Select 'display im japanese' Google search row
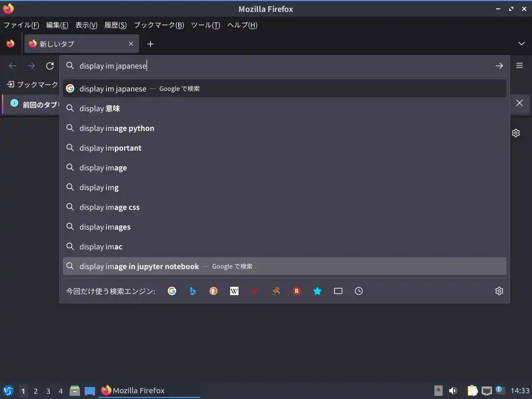This screenshot has width=532, height=399. pyautogui.click(x=284, y=88)
